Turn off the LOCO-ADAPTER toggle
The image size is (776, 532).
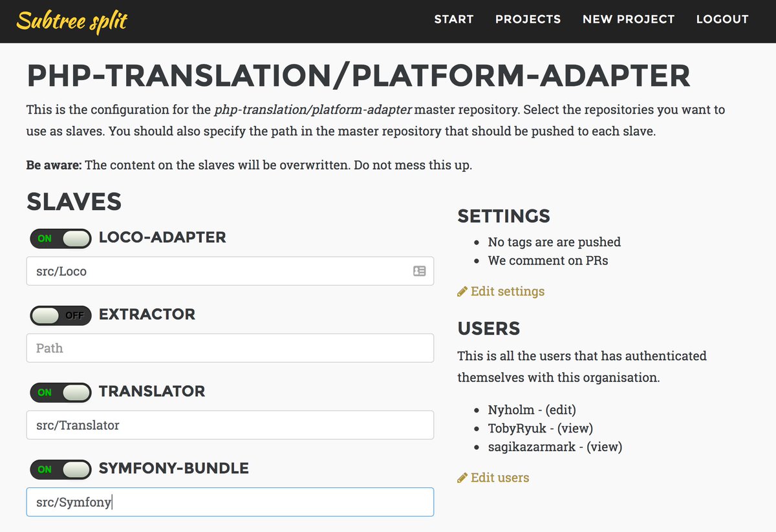click(60, 238)
